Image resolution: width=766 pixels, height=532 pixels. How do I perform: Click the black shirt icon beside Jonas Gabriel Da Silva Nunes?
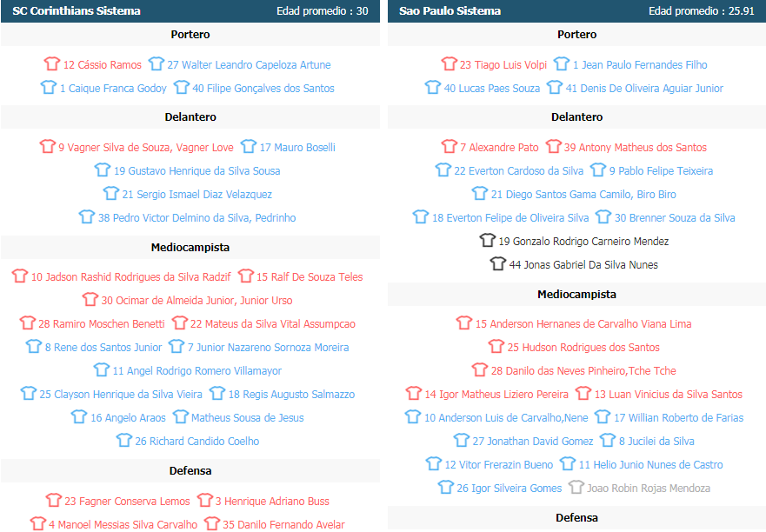[x=498, y=263]
